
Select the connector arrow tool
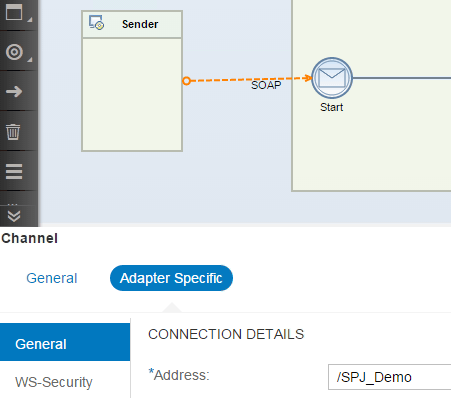pos(14,91)
